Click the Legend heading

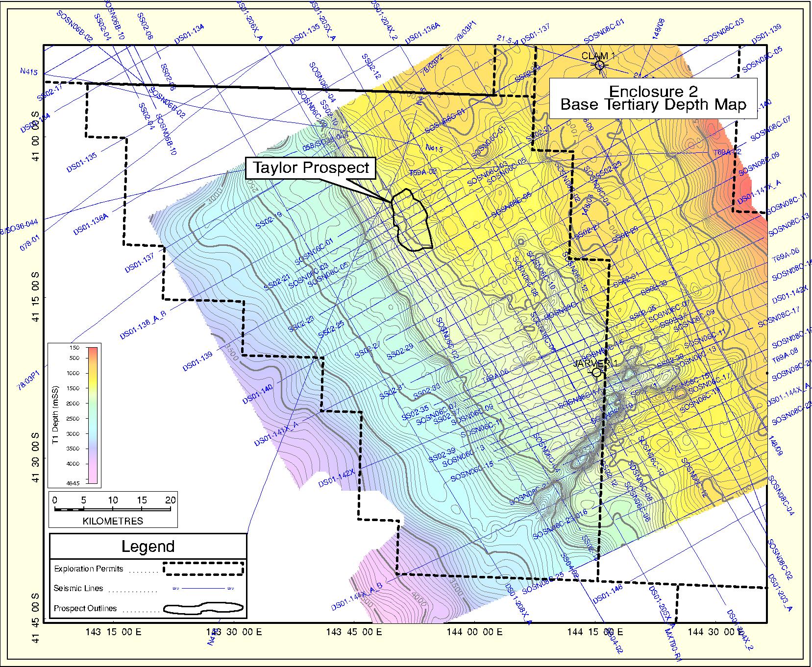click(x=148, y=546)
